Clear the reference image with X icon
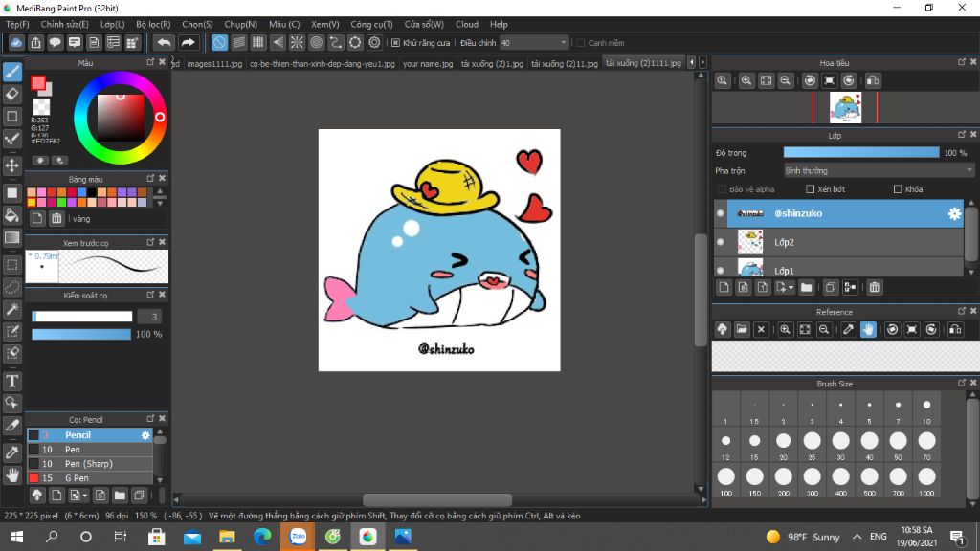This screenshot has height=551, width=980. pyautogui.click(x=761, y=329)
